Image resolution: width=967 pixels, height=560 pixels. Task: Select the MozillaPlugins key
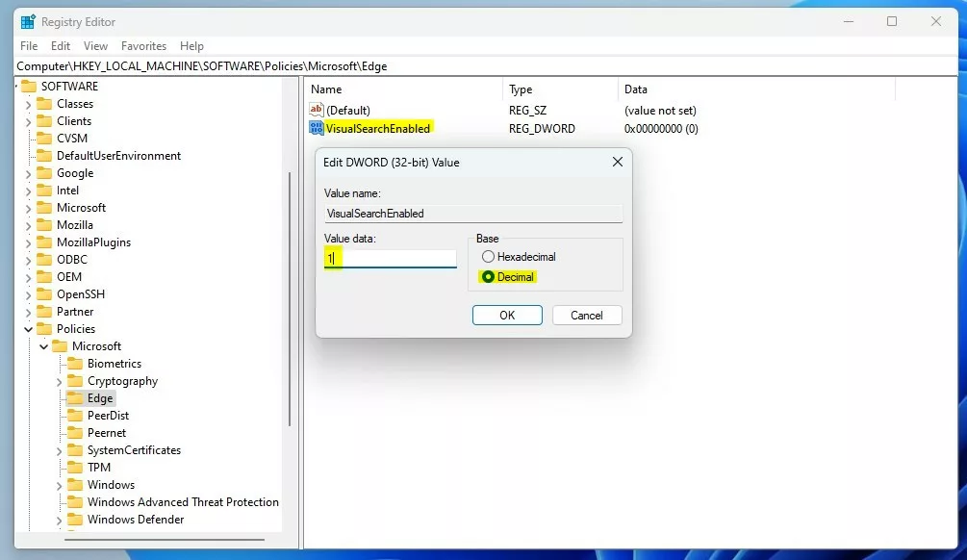click(93, 242)
